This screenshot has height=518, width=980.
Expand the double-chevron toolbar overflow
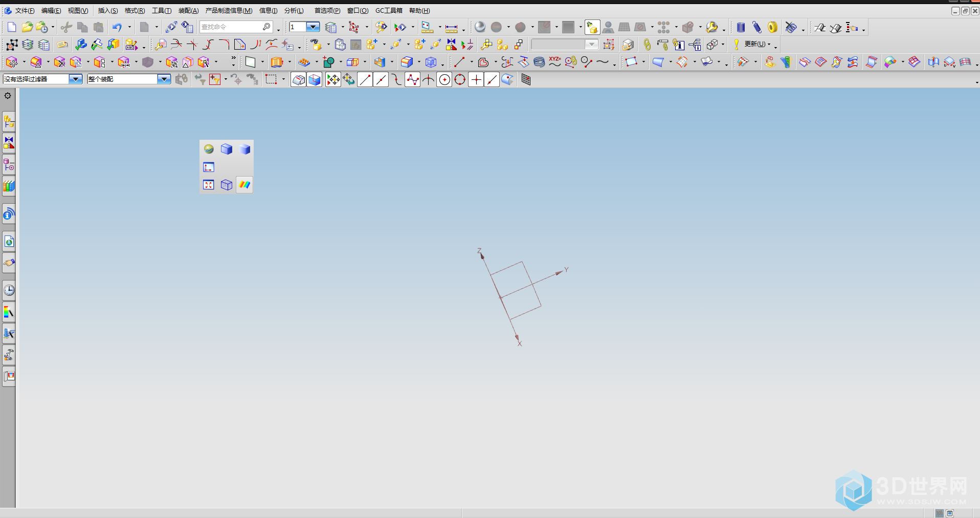coord(233,58)
